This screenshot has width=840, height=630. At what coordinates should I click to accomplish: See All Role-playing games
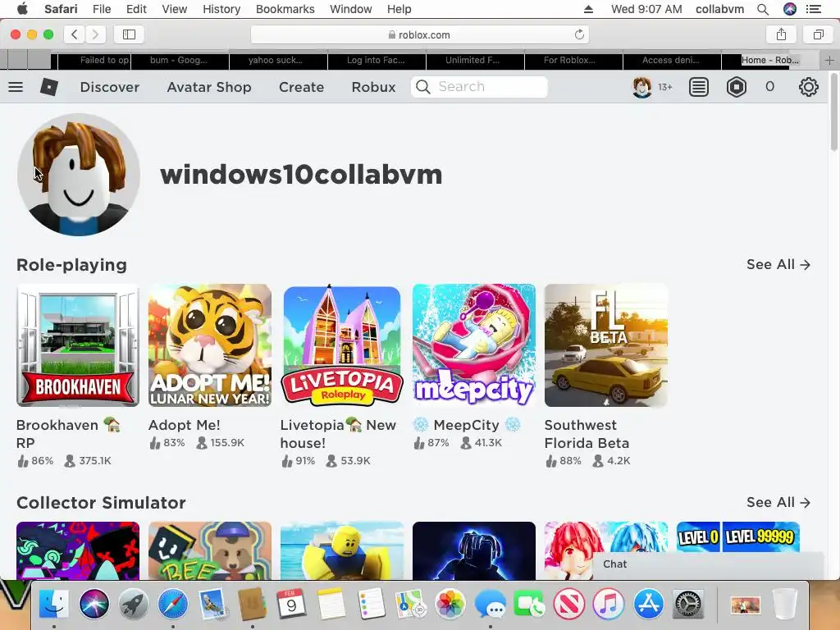click(x=778, y=265)
